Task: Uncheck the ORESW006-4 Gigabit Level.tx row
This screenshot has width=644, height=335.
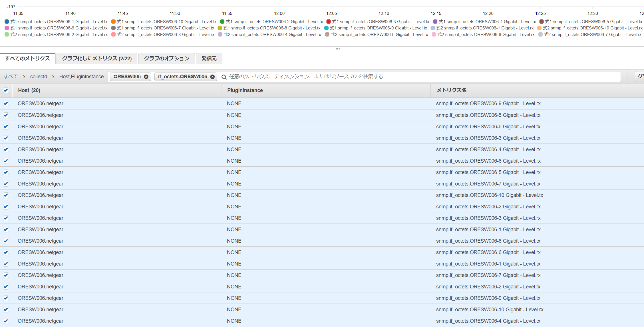Action: (x=6, y=321)
